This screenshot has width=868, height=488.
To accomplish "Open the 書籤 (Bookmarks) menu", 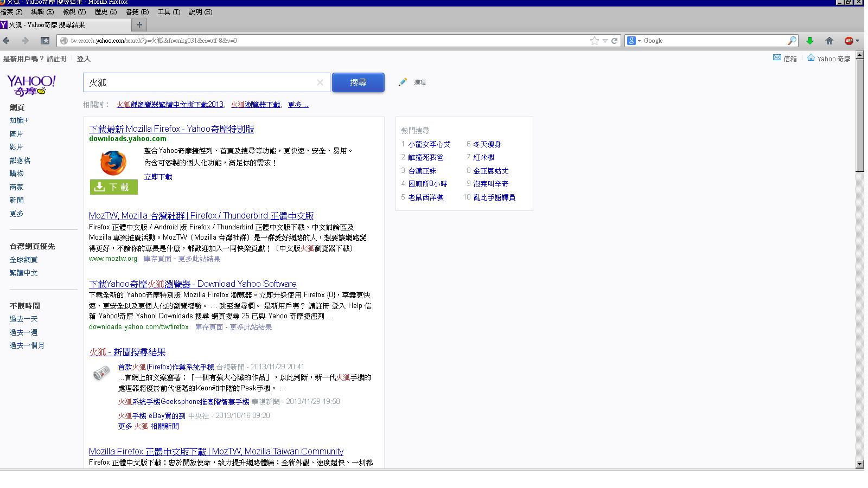I will pyautogui.click(x=137, y=12).
